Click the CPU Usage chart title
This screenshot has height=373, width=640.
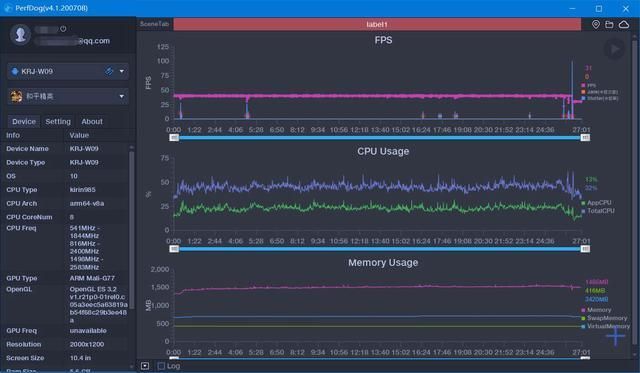click(383, 151)
